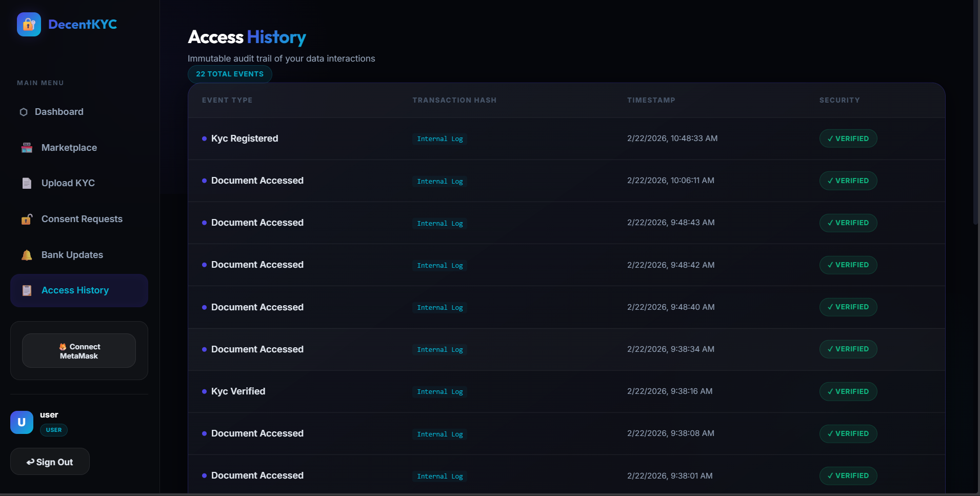
Task: Click the Sign Out button
Action: point(50,462)
